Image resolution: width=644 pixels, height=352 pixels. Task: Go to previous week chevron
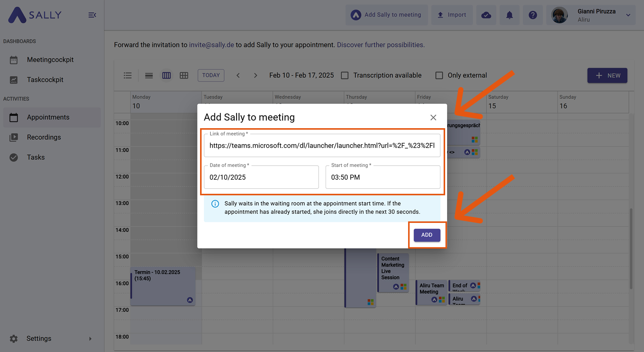pos(238,75)
